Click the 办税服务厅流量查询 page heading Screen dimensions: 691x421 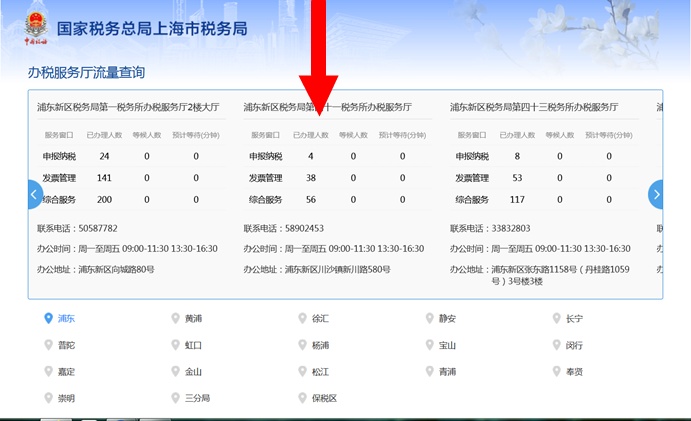coord(86,72)
